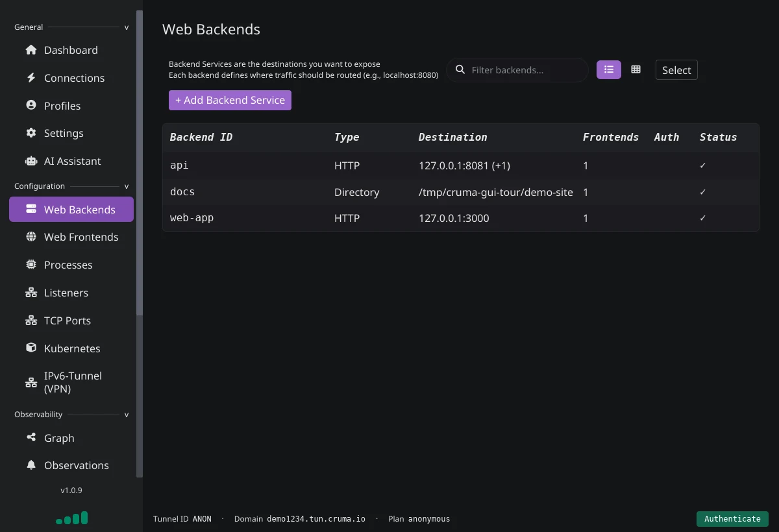The image size is (779, 532).
Task: Click Add Backend Service button
Action: point(230,100)
